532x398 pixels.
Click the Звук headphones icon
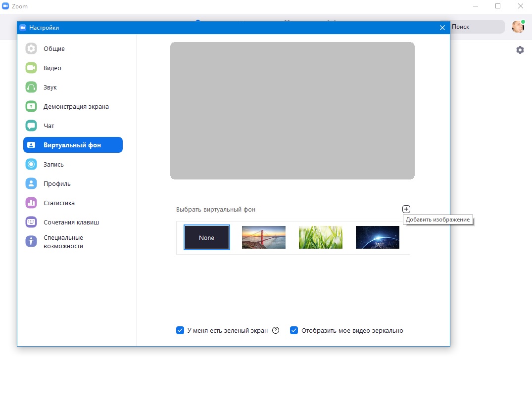coord(31,87)
